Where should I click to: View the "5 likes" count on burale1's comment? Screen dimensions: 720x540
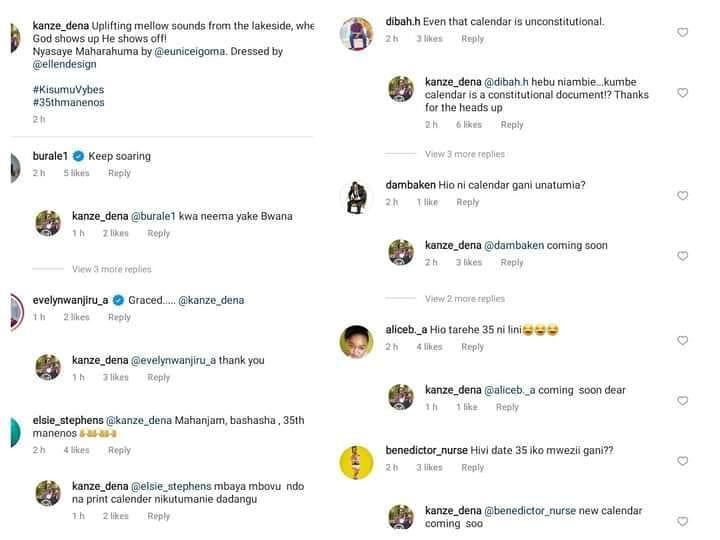pyautogui.click(x=76, y=173)
